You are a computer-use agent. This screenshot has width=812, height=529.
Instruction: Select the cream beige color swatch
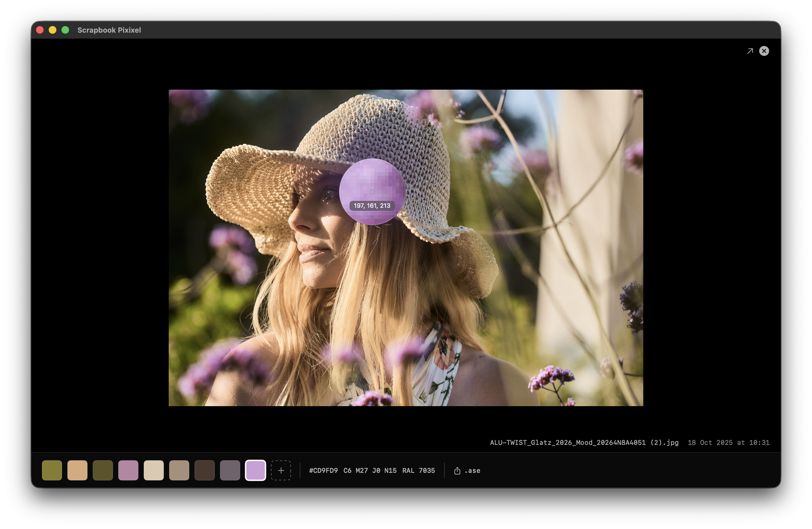pyautogui.click(x=153, y=470)
